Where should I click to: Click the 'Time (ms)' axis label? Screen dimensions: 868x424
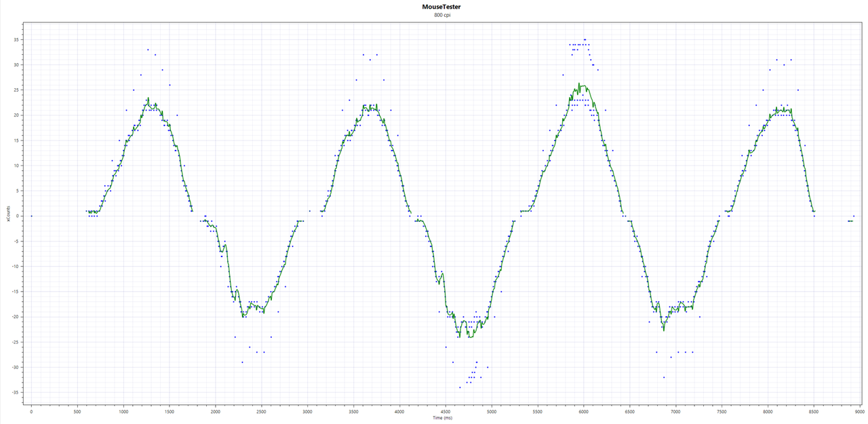(443, 417)
